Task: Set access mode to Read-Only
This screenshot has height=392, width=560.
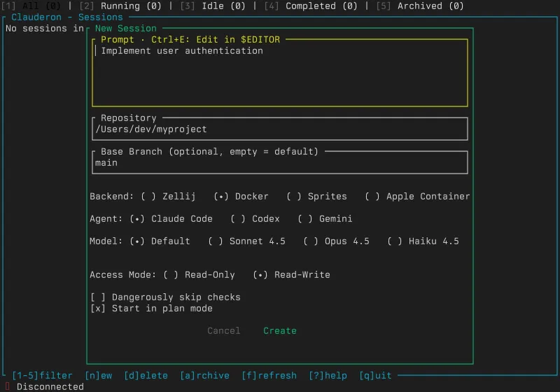Action: pyautogui.click(x=199, y=275)
